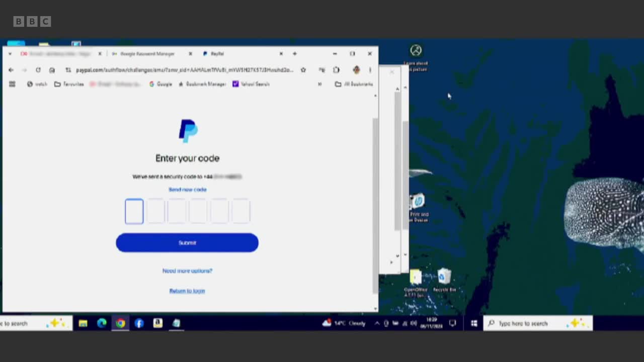
Task: Bookmark this page with the star icon
Action: [303, 70]
